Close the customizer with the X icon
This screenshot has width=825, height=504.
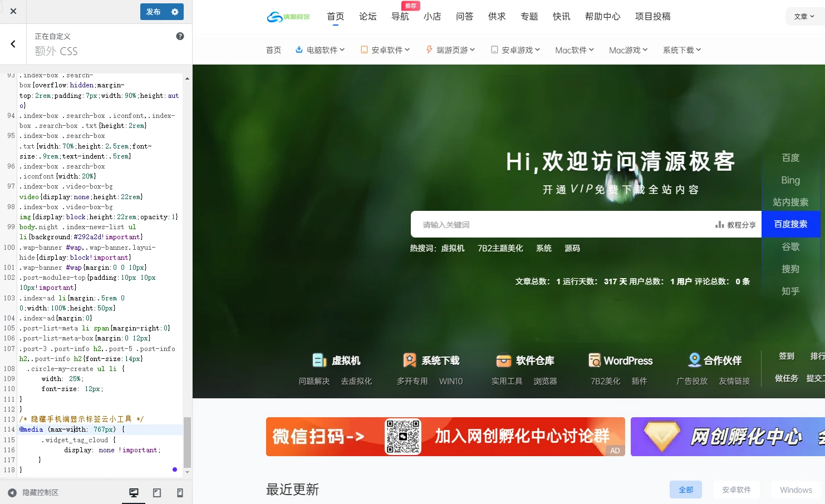[13, 11]
